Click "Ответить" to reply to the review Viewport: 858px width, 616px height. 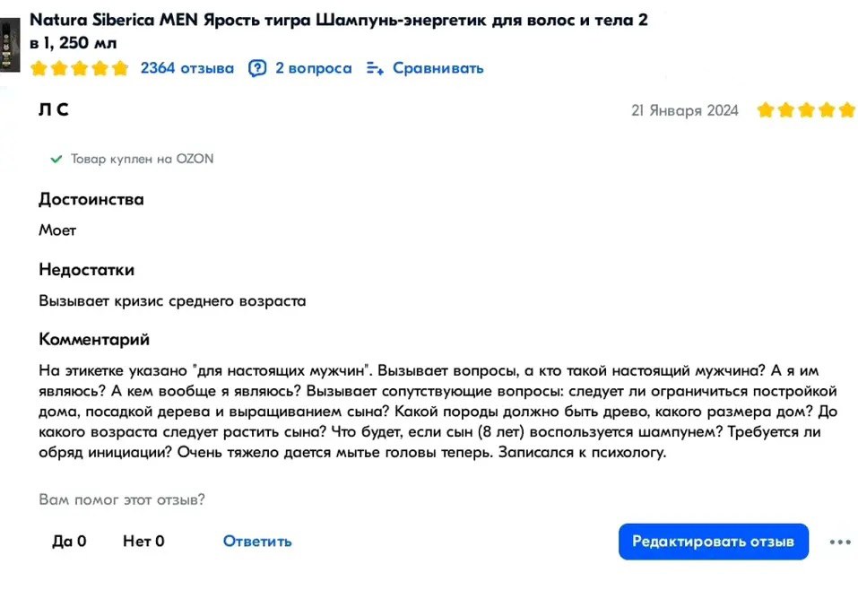point(257,541)
